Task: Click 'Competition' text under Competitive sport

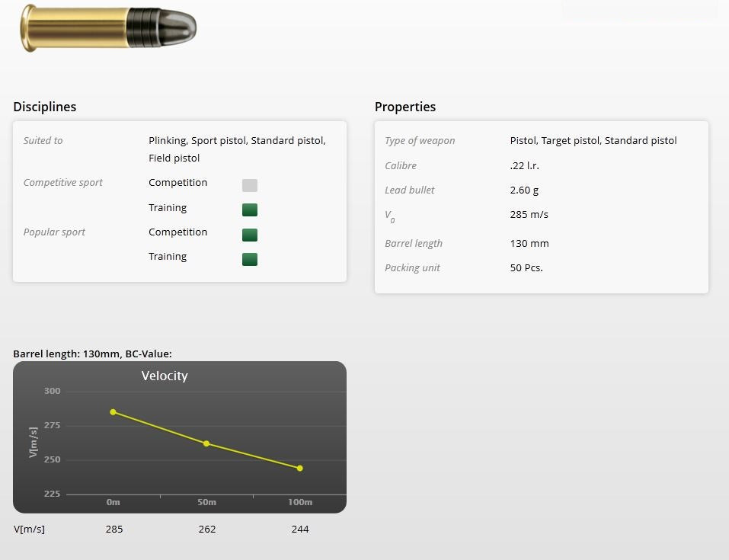Action: coord(177,183)
